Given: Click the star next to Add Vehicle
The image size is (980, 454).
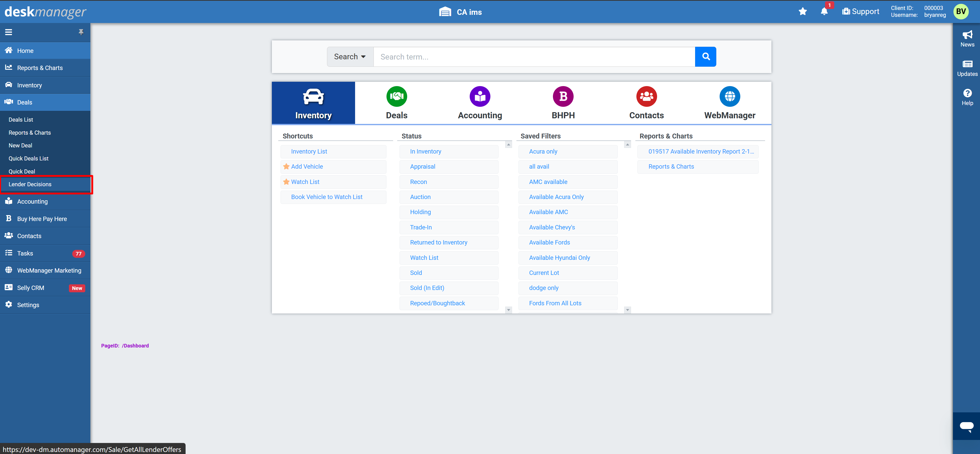Looking at the screenshot, I should coord(286,166).
